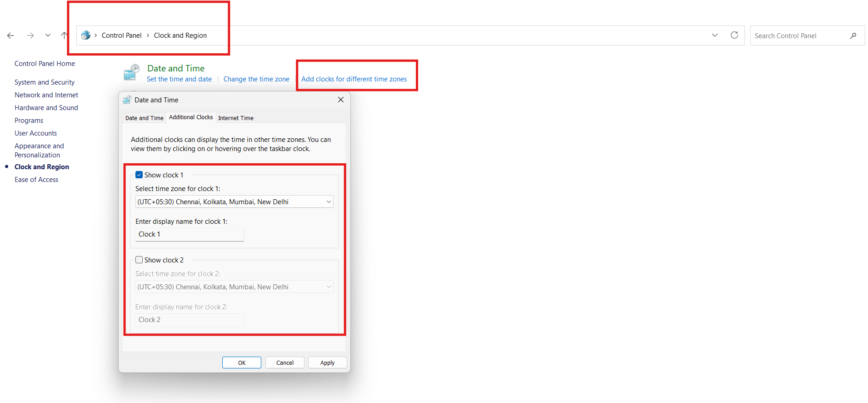Click the search magnifier icon

pyautogui.click(x=853, y=35)
